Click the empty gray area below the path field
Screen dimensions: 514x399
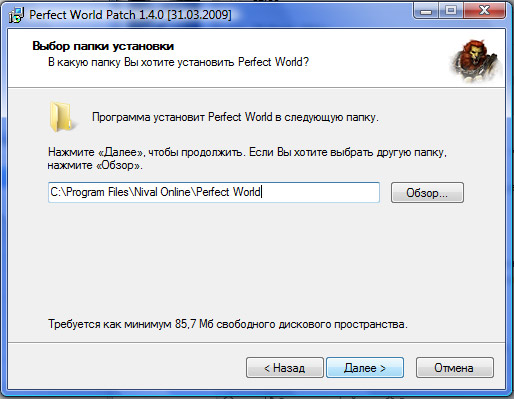[256, 260]
